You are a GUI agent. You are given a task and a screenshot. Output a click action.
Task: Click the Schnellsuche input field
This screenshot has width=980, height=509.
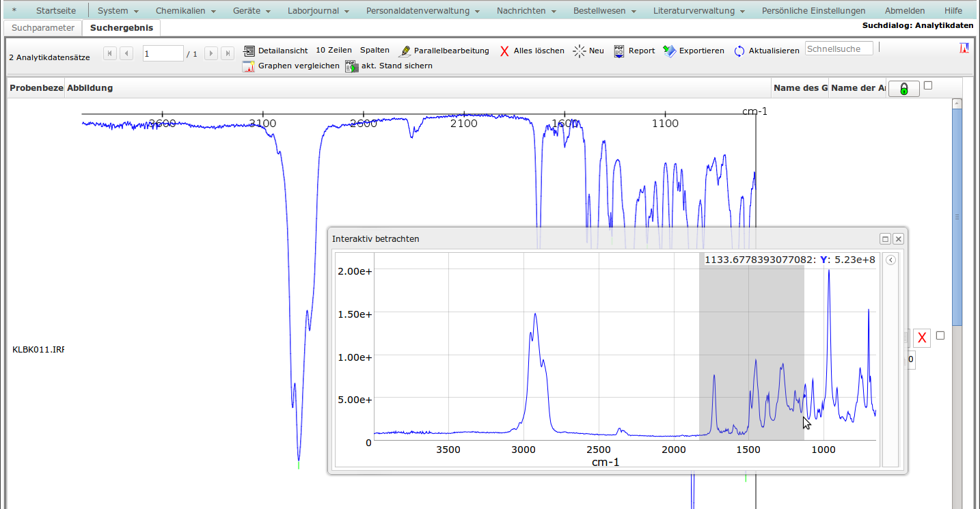839,49
